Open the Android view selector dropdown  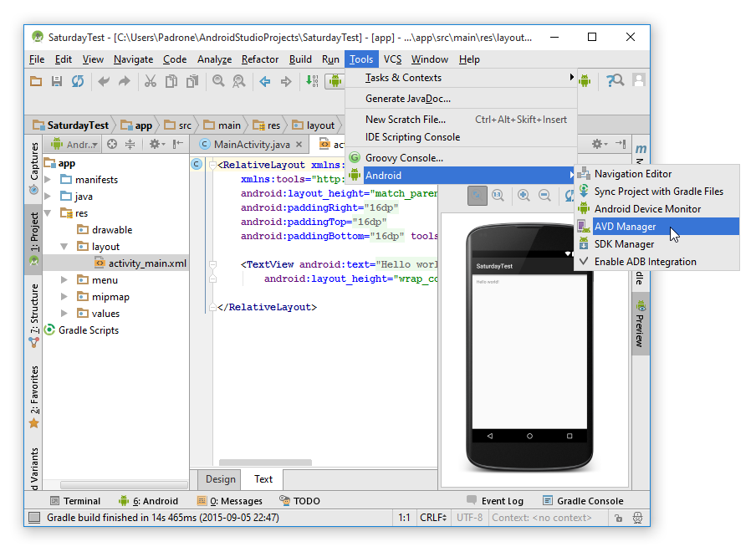pos(74,144)
